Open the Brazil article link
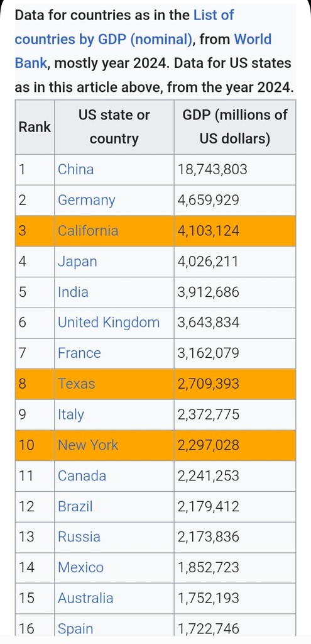The height and width of the screenshot is (644, 311). [x=75, y=506]
